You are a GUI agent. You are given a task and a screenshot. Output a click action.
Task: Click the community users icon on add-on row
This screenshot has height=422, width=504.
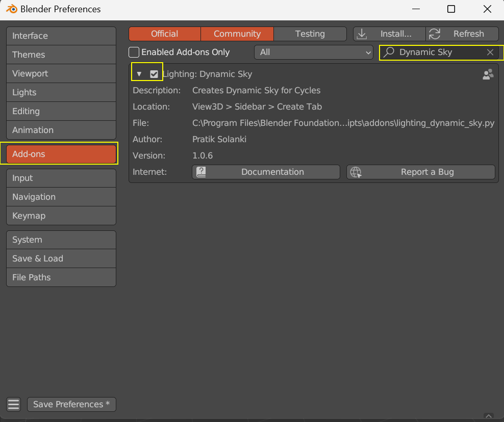(488, 74)
